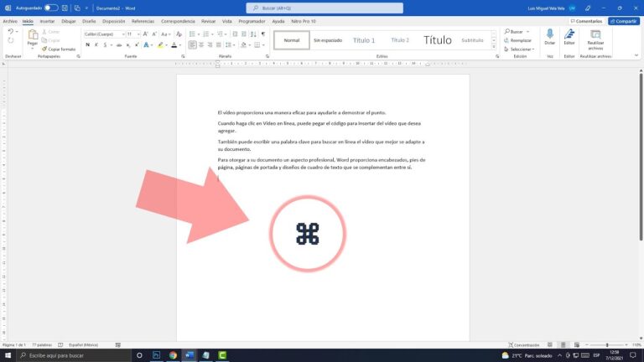
Task: Adjust the zoom slider in status bar
Action: pos(606,344)
